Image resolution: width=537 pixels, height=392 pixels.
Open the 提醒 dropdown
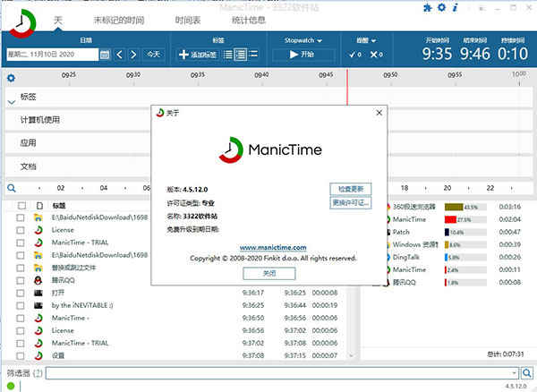tap(366, 40)
